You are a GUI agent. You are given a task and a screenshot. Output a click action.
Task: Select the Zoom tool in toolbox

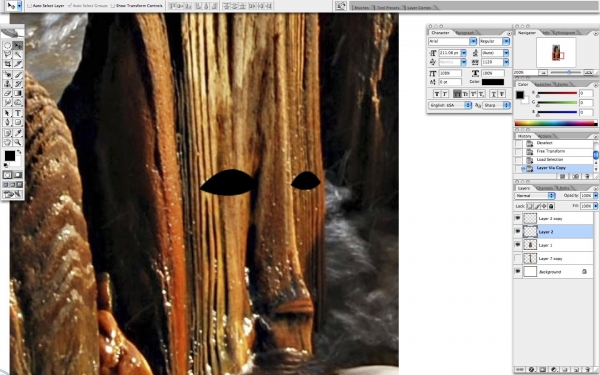[x=18, y=142]
